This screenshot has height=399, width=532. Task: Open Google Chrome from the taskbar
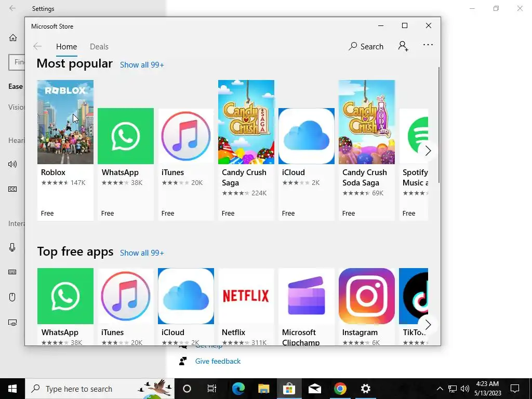[340, 389]
